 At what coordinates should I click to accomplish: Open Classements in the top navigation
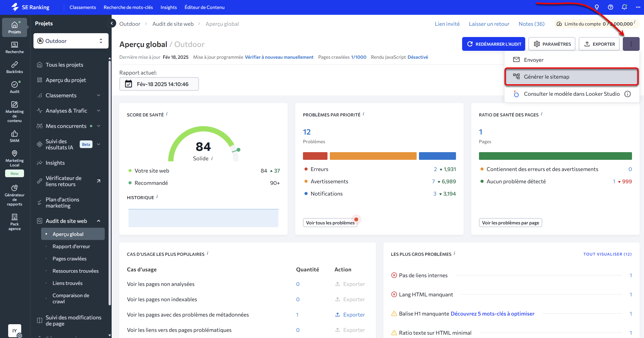pos(83,7)
